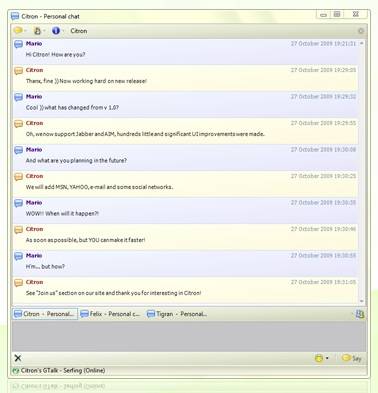Screen dimensions: 378x393
Task: Click the contacts icon at tab bar right
Action: coord(360,314)
